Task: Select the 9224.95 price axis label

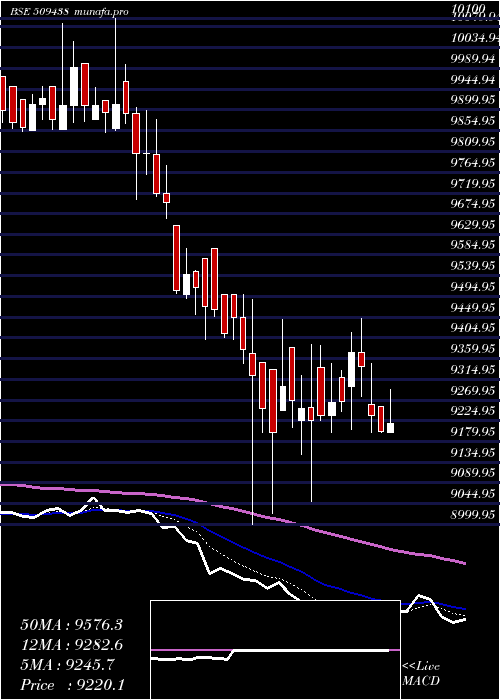Action: click(473, 411)
